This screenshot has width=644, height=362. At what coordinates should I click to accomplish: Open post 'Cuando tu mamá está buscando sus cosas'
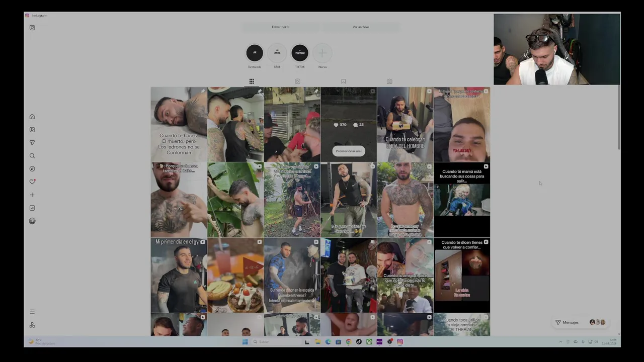point(462,200)
